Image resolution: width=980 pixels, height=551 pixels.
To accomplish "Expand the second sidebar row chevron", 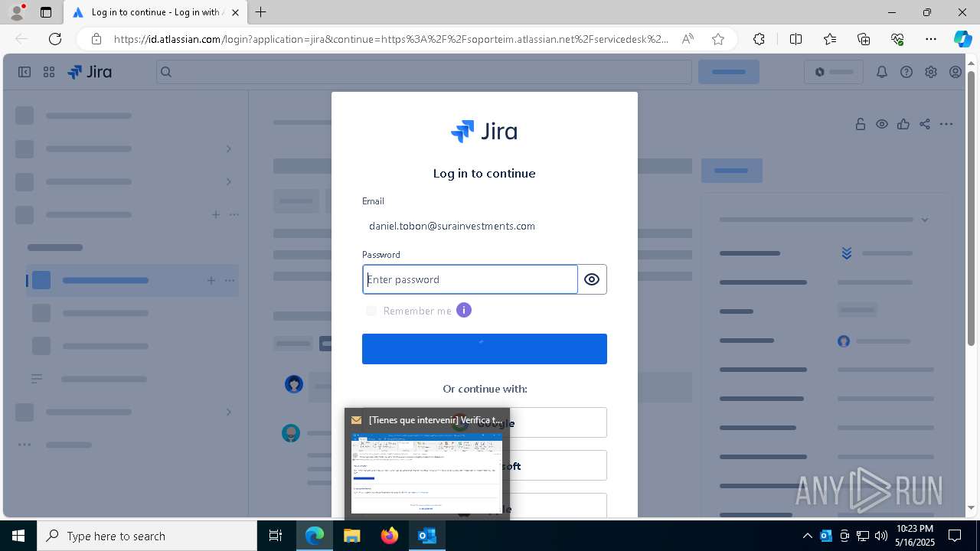I will click(228, 148).
